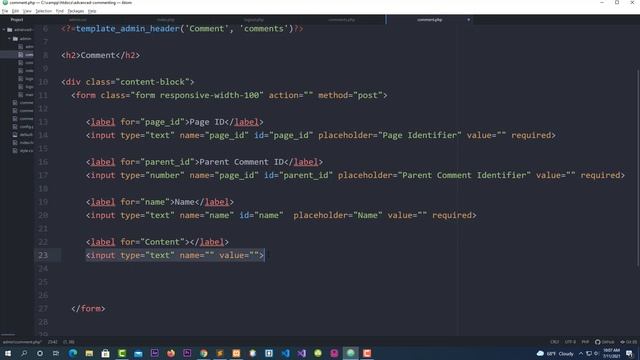
Task: Select the active Atom taskbar icon
Action: tap(351, 353)
